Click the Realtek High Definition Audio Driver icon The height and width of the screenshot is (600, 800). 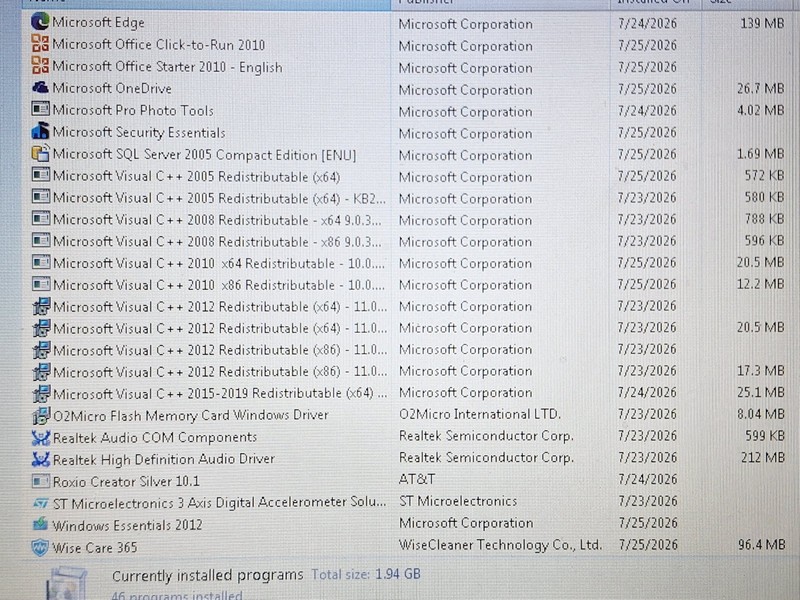[41, 459]
